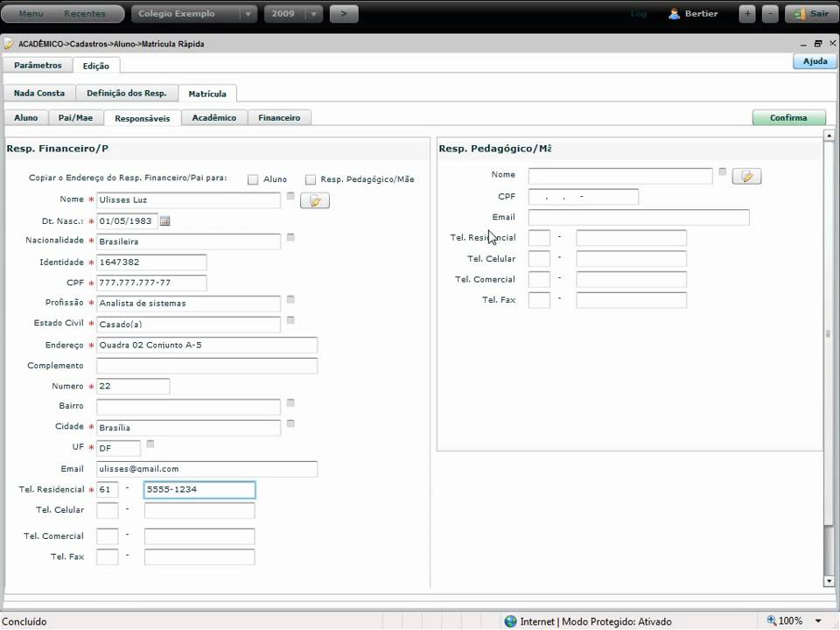Click Resp. Pedagógico Tel. Fax number field

pyautogui.click(x=631, y=300)
